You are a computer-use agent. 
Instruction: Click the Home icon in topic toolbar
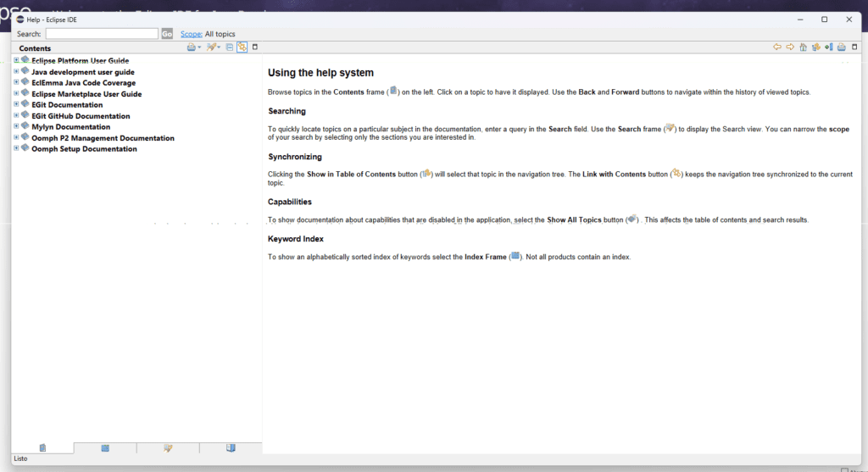pos(803,47)
